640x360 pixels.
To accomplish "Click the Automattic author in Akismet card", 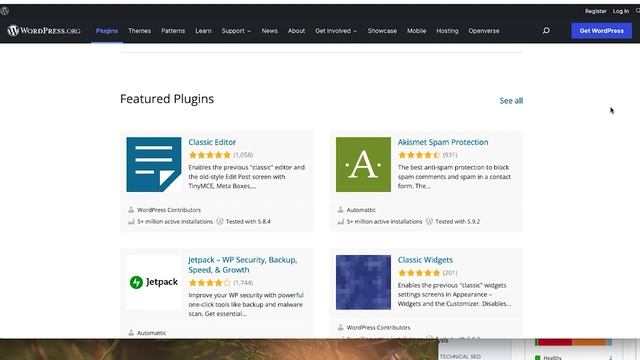I will coord(361,210).
